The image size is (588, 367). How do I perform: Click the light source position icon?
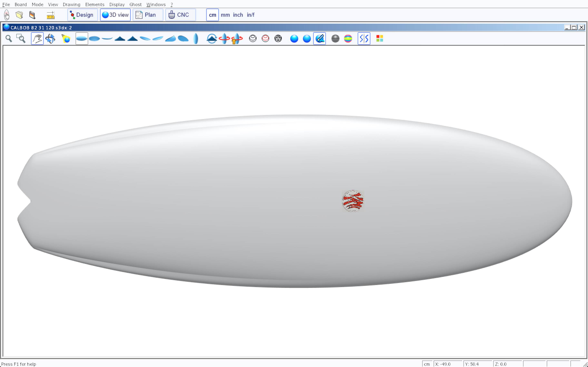pos(66,39)
